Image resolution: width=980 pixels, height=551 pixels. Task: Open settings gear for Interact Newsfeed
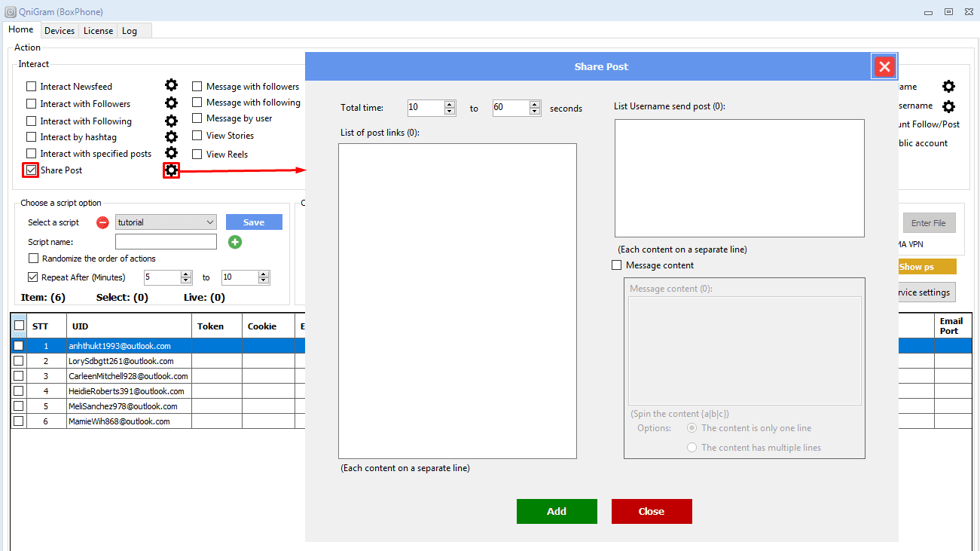tap(171, 86)
